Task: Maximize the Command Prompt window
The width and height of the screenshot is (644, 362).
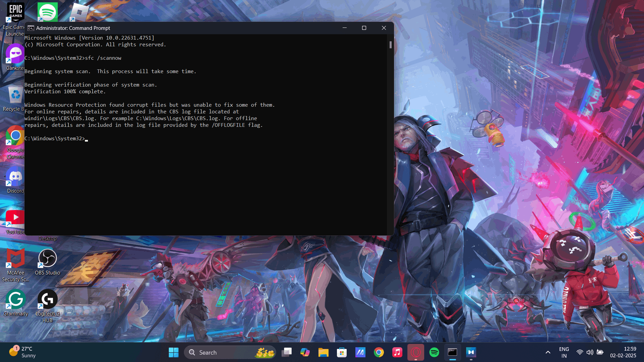Action: (x=364, y=28)
